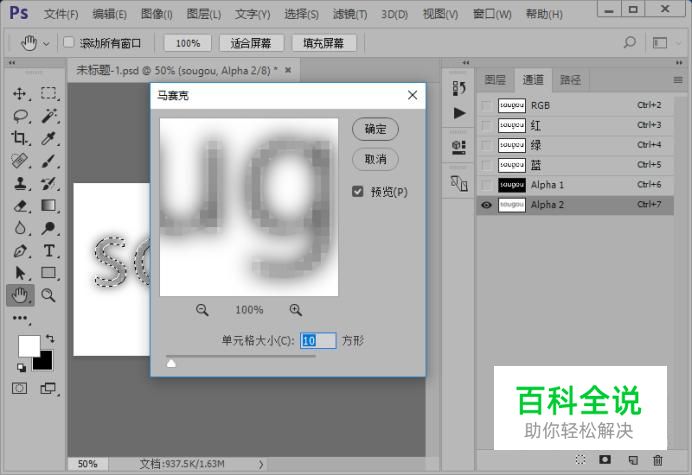Zoom out the mosaic preview
Image resolution: width=692 pixels, height=475 pixels.
coord(202,310)
